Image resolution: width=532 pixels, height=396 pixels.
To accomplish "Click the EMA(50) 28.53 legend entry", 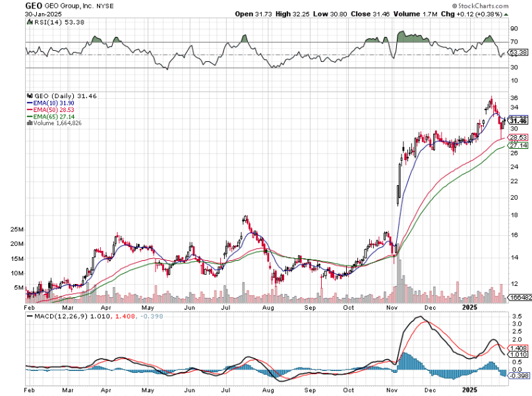I will 53,110.
